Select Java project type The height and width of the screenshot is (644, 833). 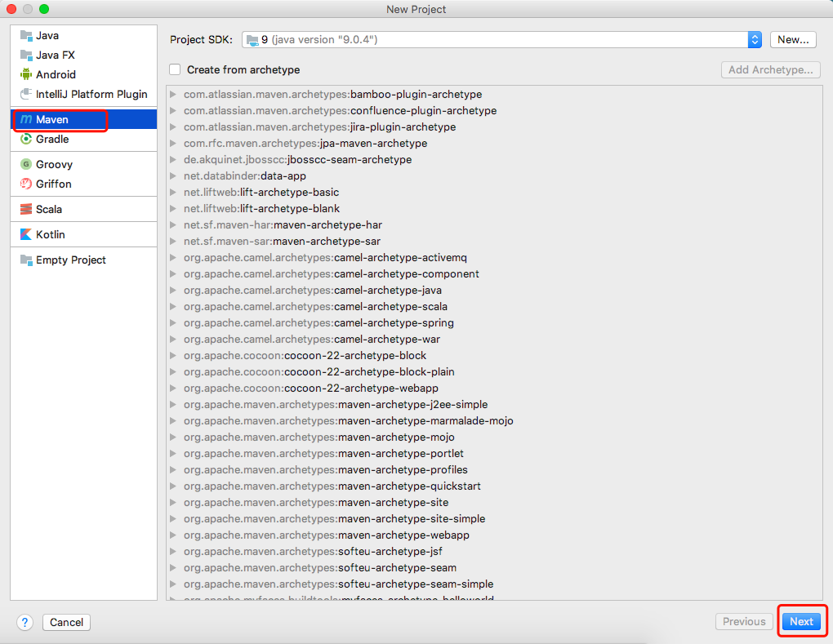83,36
